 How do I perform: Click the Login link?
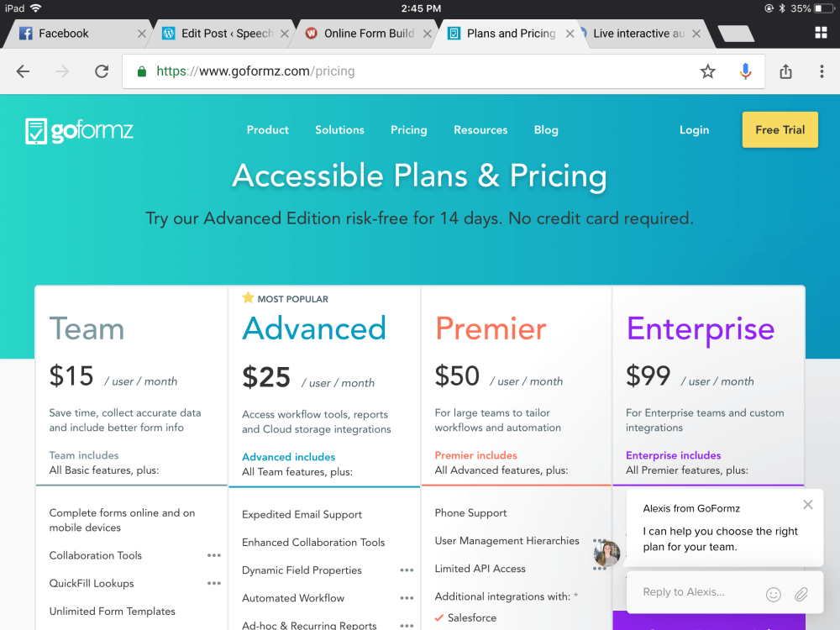click(694, 130)
